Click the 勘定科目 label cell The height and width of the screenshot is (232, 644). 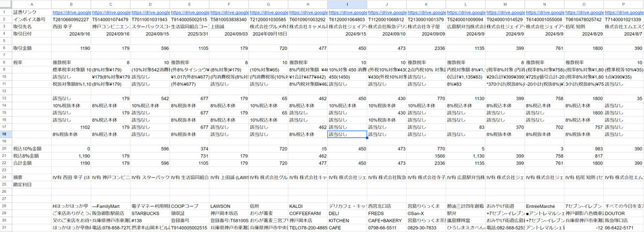(x=31, y=184)
